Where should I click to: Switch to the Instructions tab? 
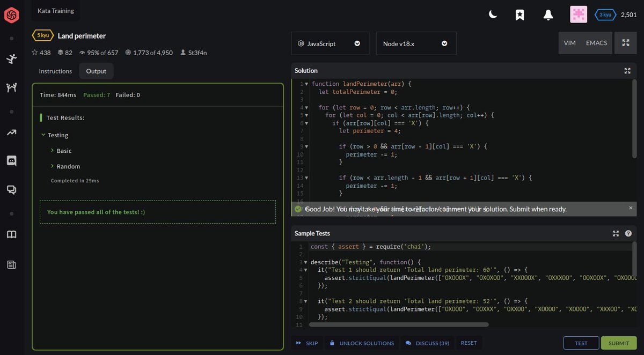[55, 71]
